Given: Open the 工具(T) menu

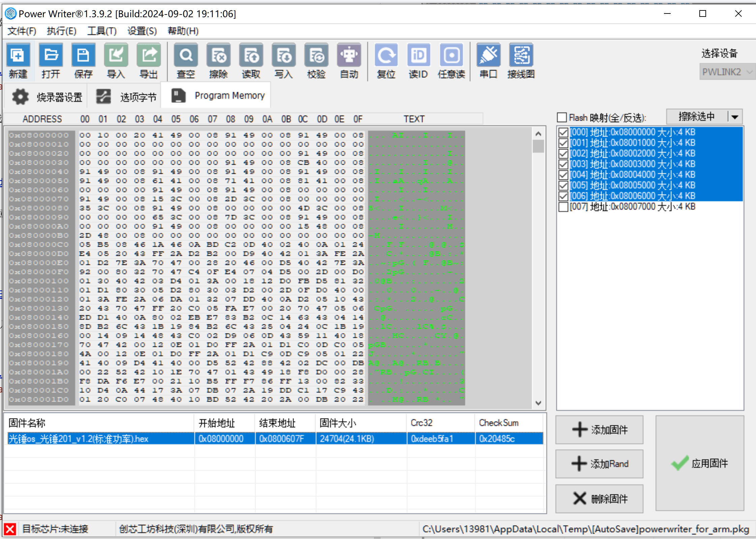Looking at the screenshot, I should tap(102, 31).
